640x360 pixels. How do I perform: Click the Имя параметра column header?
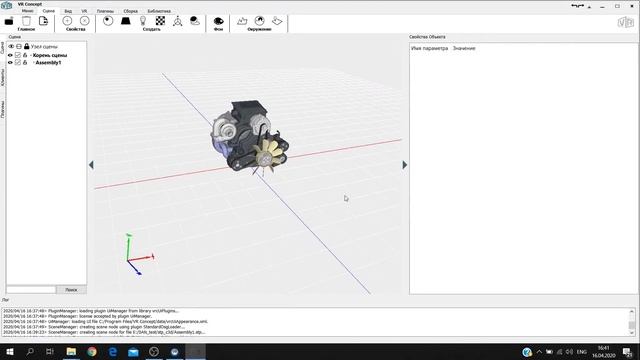pyautogui.click(x=429, y=48)
